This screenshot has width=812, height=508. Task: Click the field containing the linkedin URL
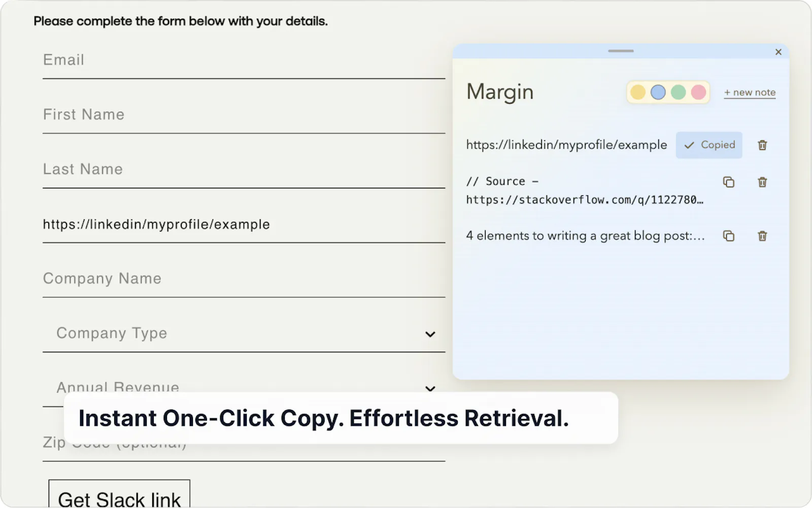click(x=244, y=225)
